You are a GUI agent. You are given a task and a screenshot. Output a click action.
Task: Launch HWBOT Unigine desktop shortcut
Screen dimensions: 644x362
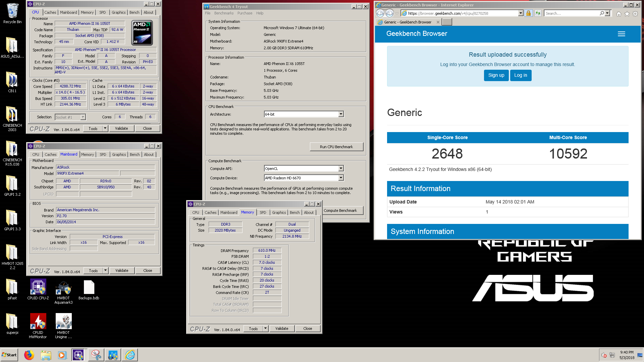[x=63, y=326]
